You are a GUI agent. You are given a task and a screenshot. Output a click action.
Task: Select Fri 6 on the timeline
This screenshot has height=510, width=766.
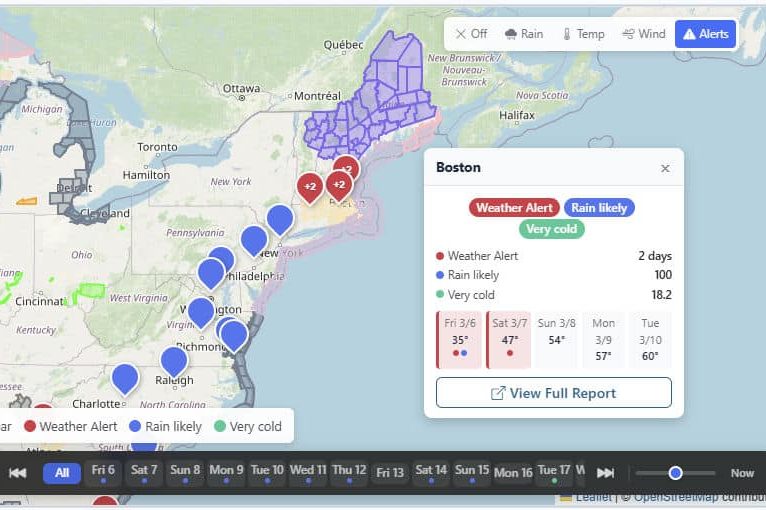(103, 471)
